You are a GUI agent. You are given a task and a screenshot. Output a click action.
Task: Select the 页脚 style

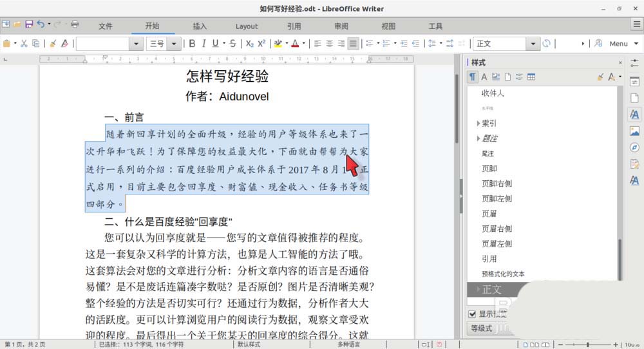pos(489,168)
